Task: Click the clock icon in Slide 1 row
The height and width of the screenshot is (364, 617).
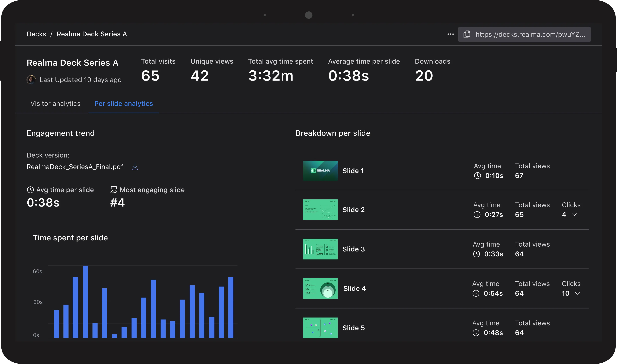Action: pos(477,176)
